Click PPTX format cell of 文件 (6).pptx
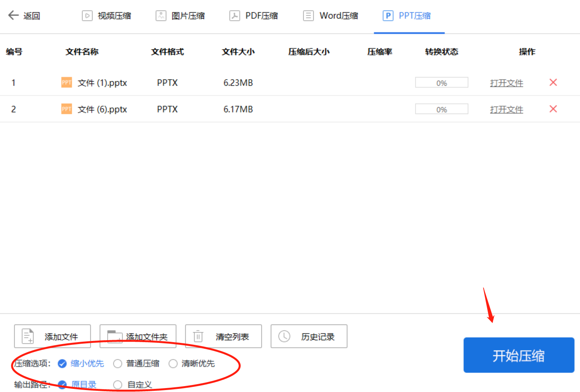The height and width of the screenshot is (392, 580). (x=168, y=109)
